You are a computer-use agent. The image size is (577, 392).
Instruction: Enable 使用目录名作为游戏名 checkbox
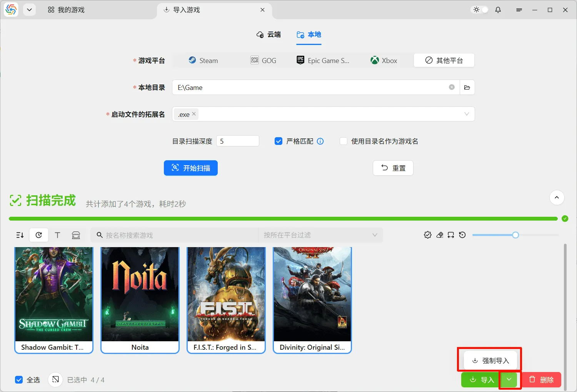tap(344, 141)
